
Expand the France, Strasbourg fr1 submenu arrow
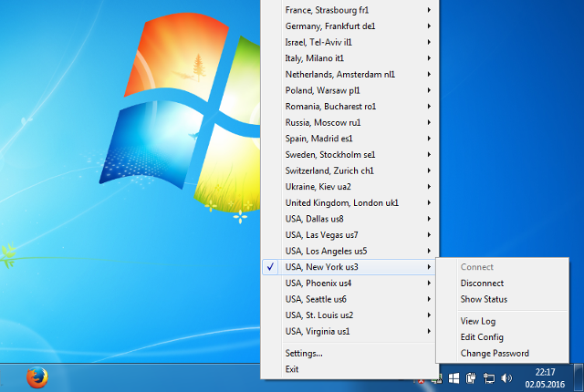click(x=429, y=10)
